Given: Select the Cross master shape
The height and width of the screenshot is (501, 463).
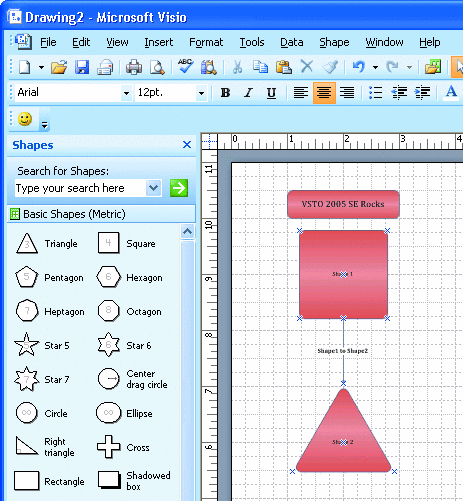Looking at the screenshot, I should coord(123,447).
